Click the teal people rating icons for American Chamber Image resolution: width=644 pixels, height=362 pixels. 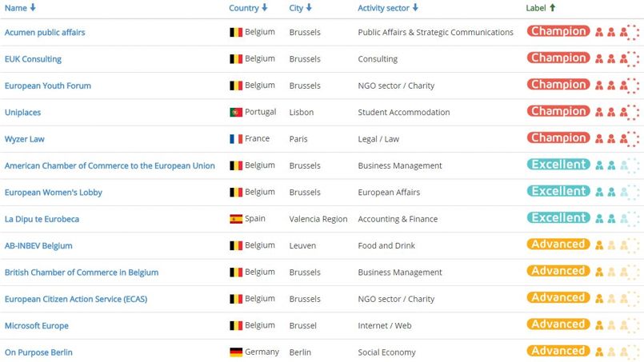coord(618,165)
